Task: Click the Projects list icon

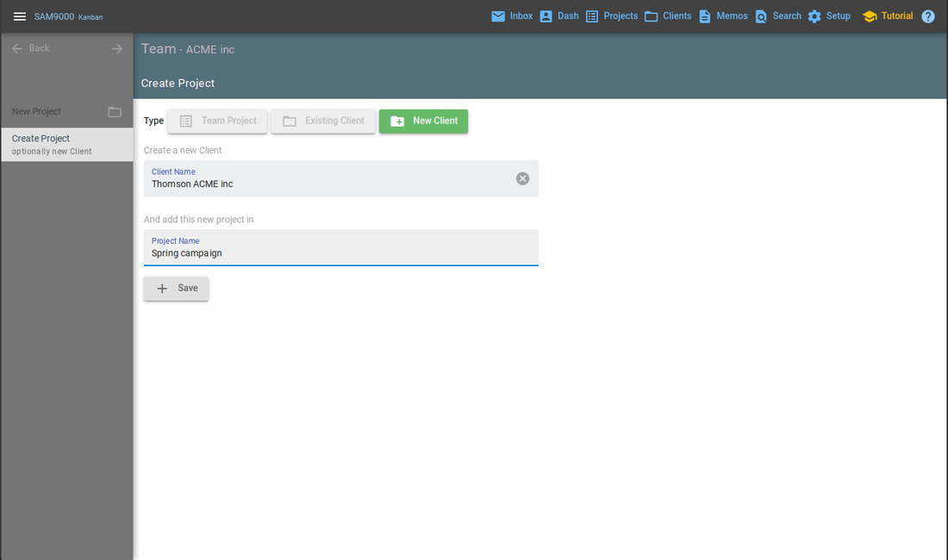Action: click(592, 16)
